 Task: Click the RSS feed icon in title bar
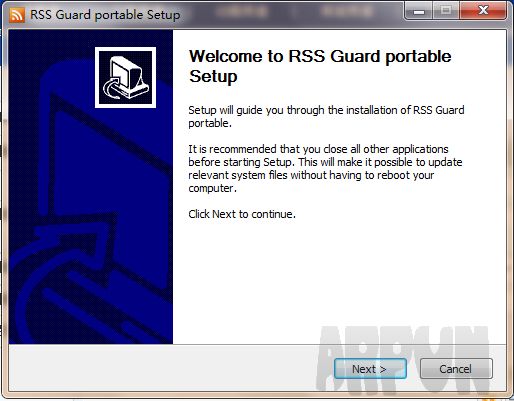[x=17, y=15]
